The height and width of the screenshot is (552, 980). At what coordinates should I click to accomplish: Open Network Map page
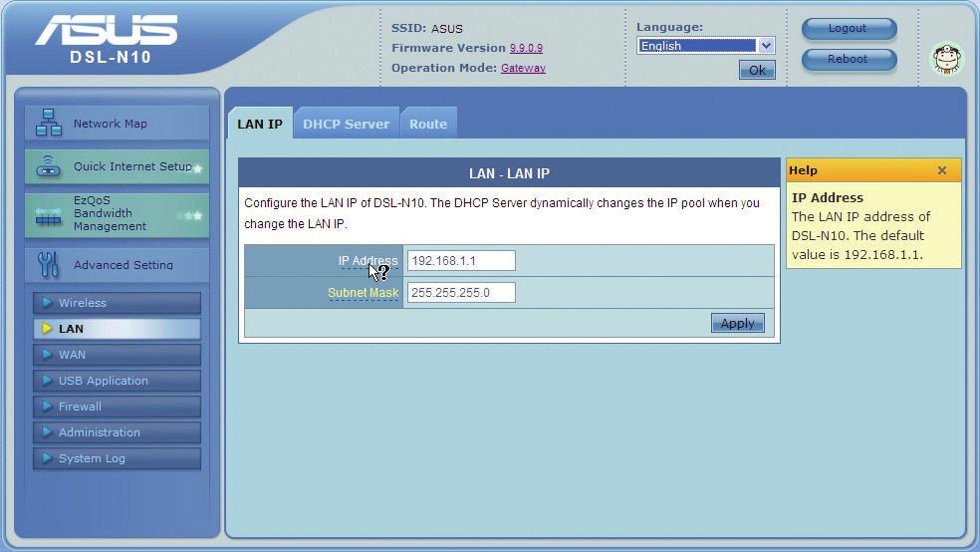tap(117, 124)
